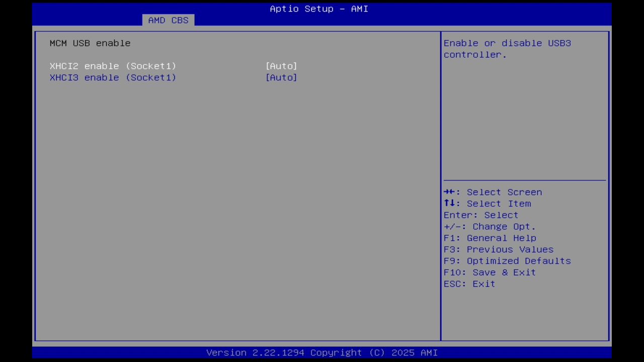Open the Auto dropdown for XHCI3 enable

281,77
